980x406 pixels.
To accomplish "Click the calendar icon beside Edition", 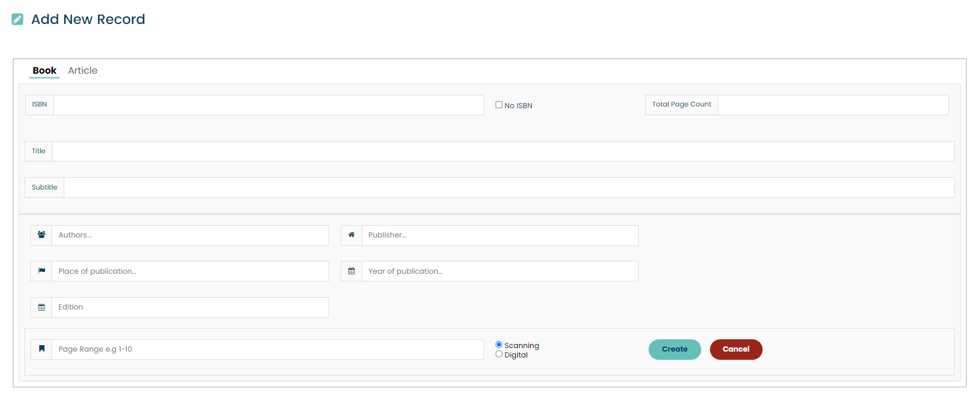I will pyautogui.click(x=41, y=307).
